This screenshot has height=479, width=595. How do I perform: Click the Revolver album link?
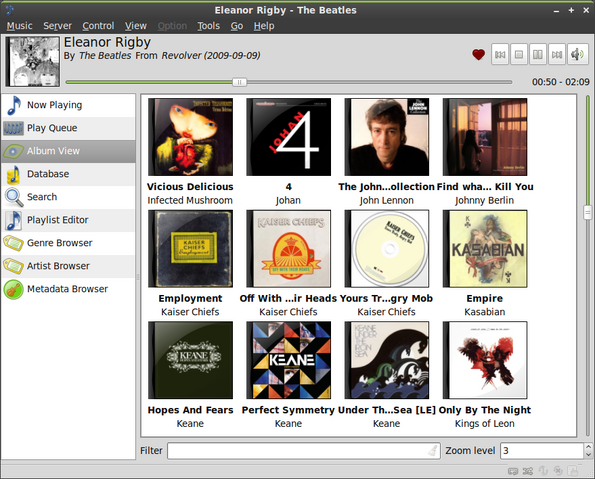pos(211,56)
